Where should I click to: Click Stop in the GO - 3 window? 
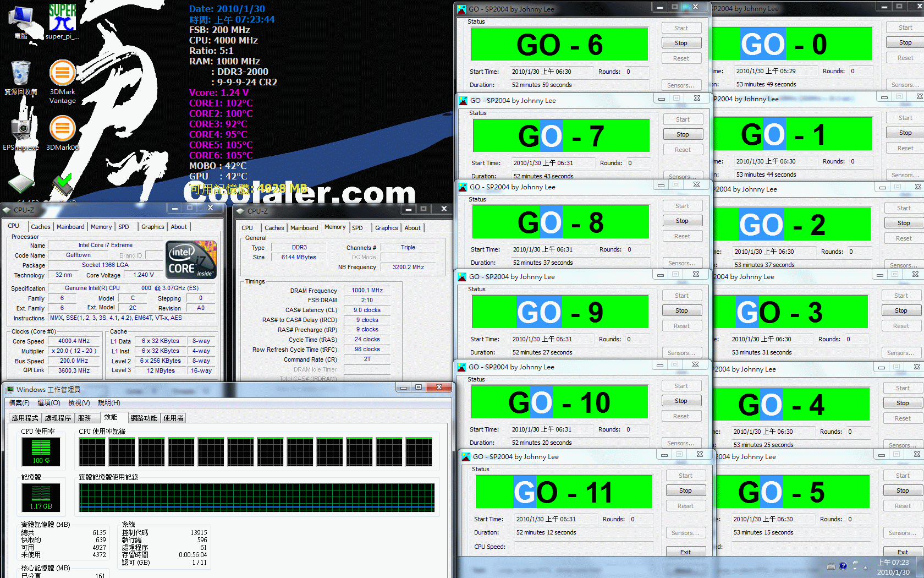(x=901, y=310)
